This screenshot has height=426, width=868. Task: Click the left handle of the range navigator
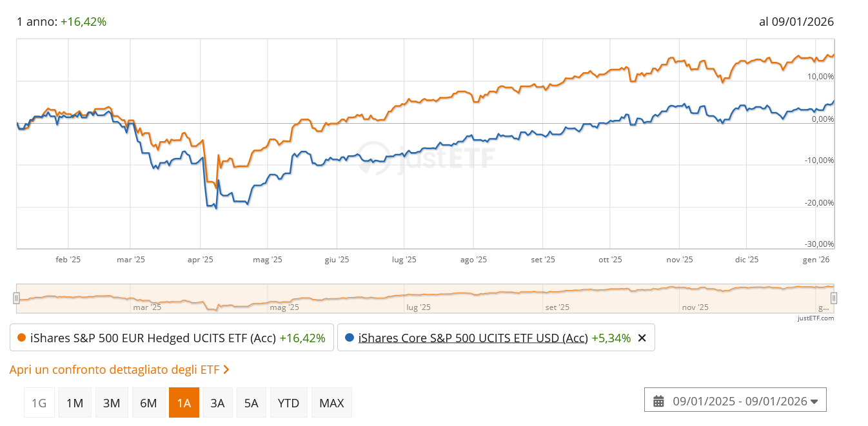click(x=17, y=298)
